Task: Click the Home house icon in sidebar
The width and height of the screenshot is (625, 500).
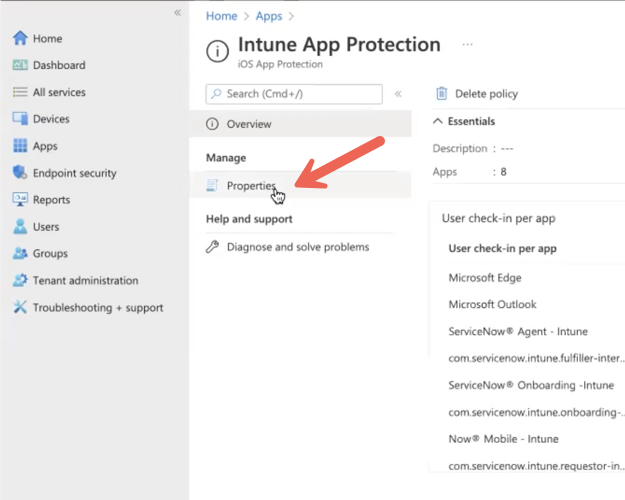Action: tap(20, 38)
